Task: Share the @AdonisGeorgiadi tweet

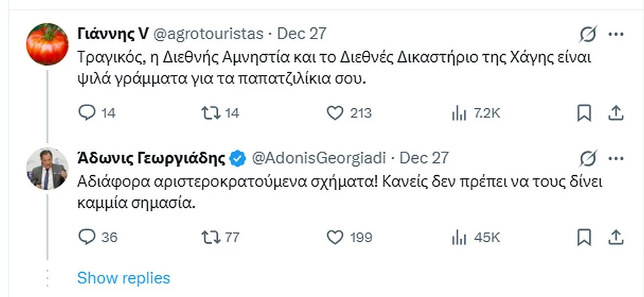Action: 615,237
